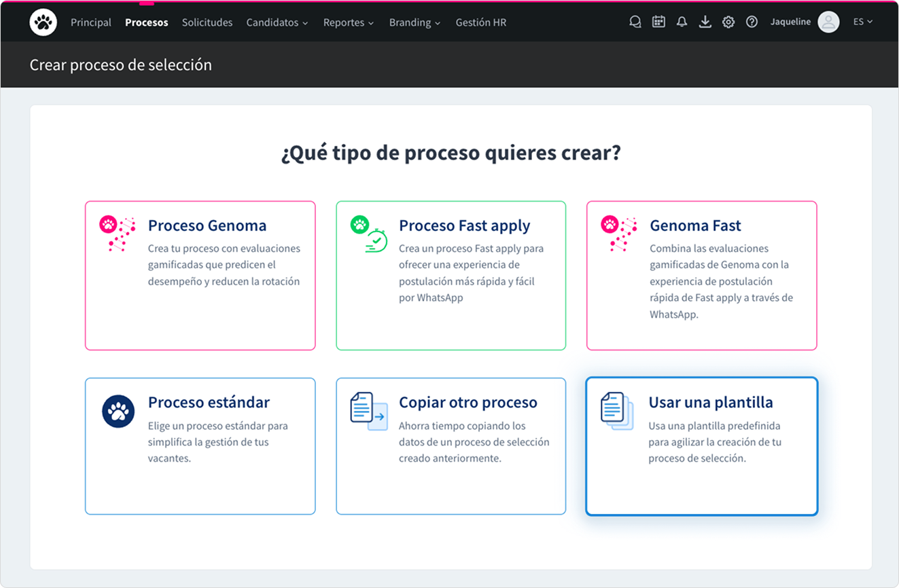Open the chat messages icon
The image size is (899, 588).
635,22
